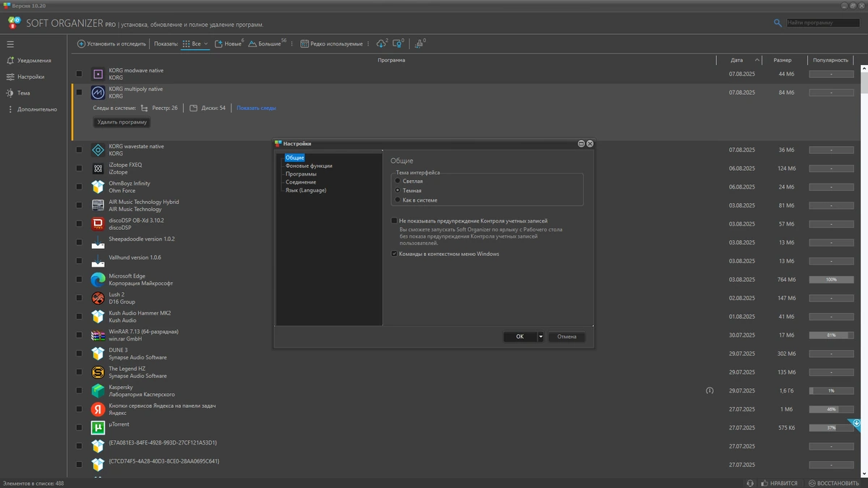Open Настройки in the sidebar
This screenshot has width=868, height=488.
point(26,77)
